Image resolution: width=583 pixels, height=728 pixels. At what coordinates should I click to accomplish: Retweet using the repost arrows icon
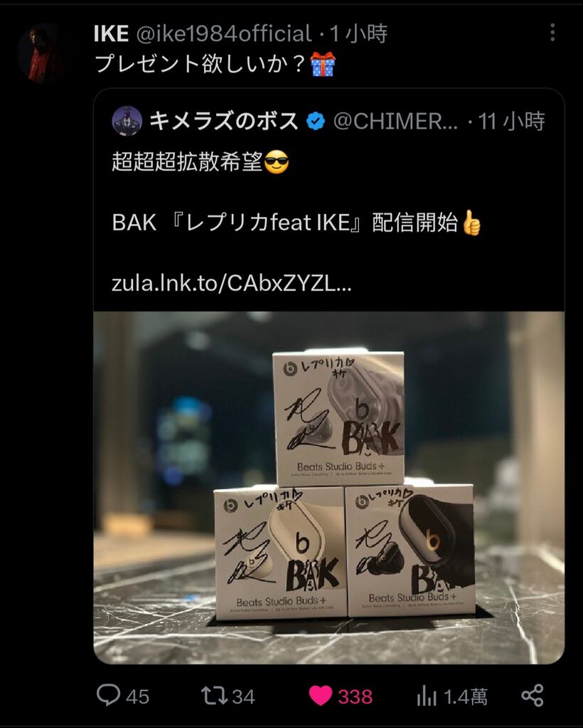coord(214,696)
